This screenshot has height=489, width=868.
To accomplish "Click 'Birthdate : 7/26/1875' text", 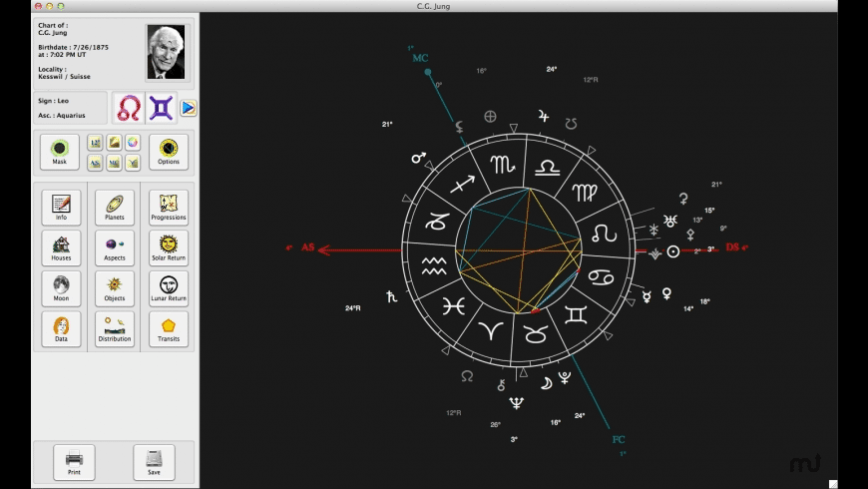I will click(x=73, y=47).
